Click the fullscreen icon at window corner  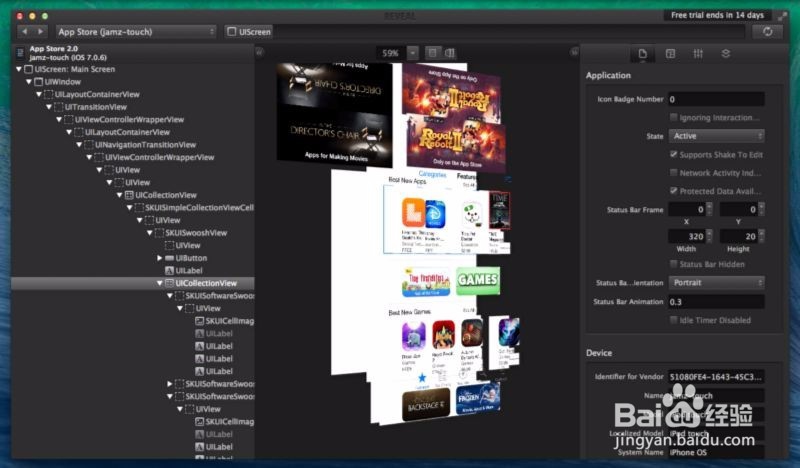782,16
